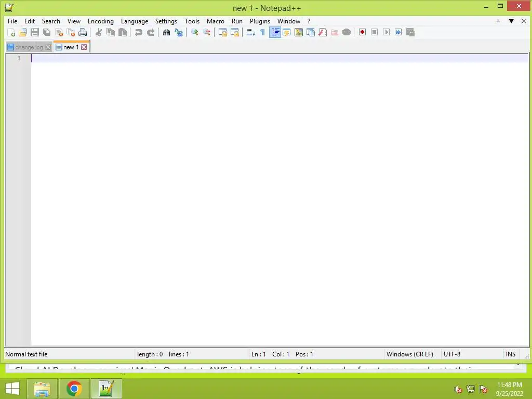Open user defined language icon
532x399 pixels.
(287, 32)
